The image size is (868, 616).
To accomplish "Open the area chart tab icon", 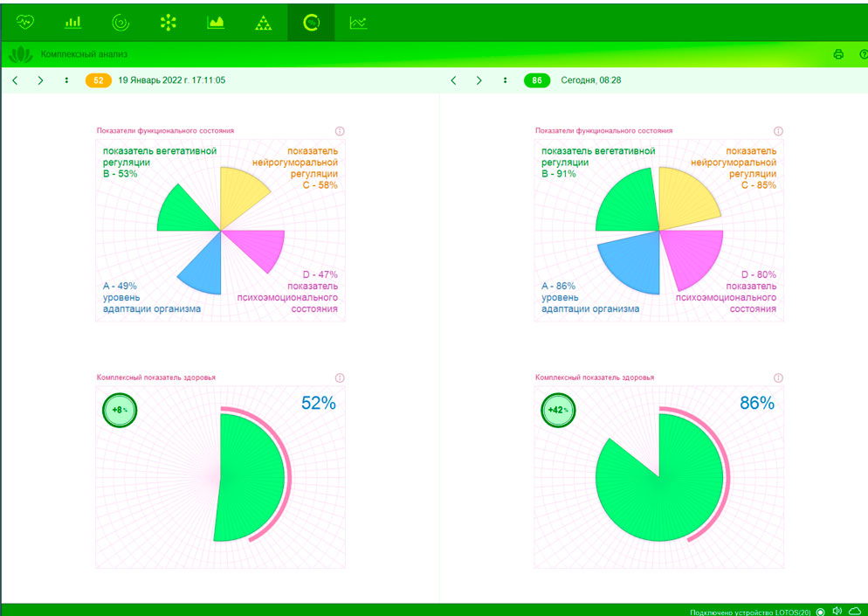I will coord(216,22).
